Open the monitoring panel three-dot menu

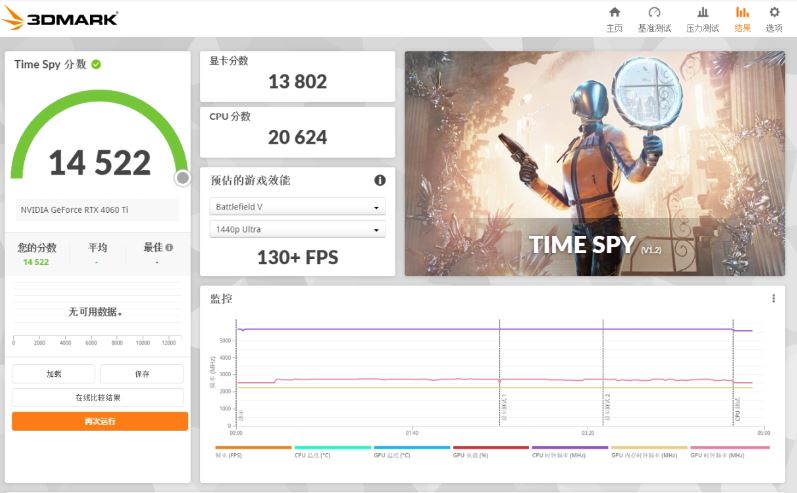(x=773, y=298)
